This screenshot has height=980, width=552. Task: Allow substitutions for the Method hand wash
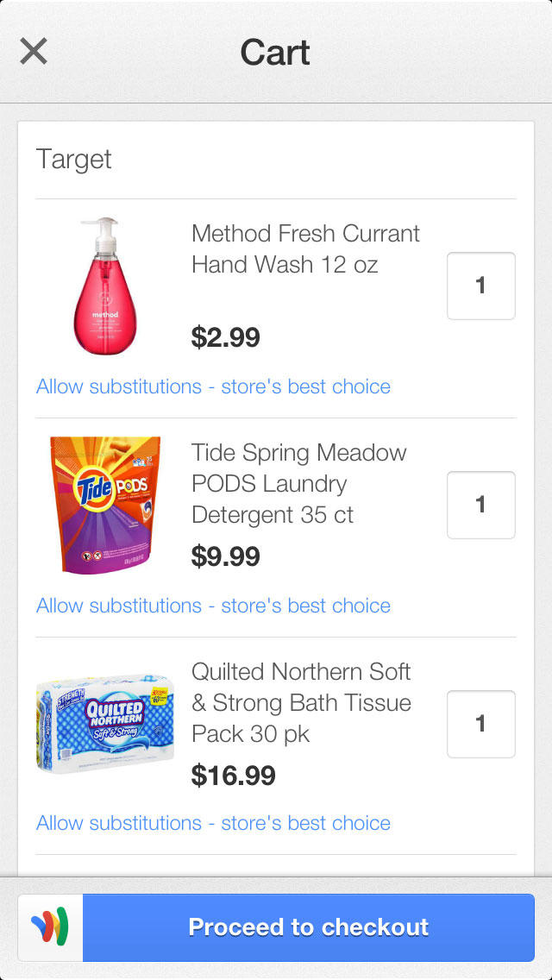point(213,386)
